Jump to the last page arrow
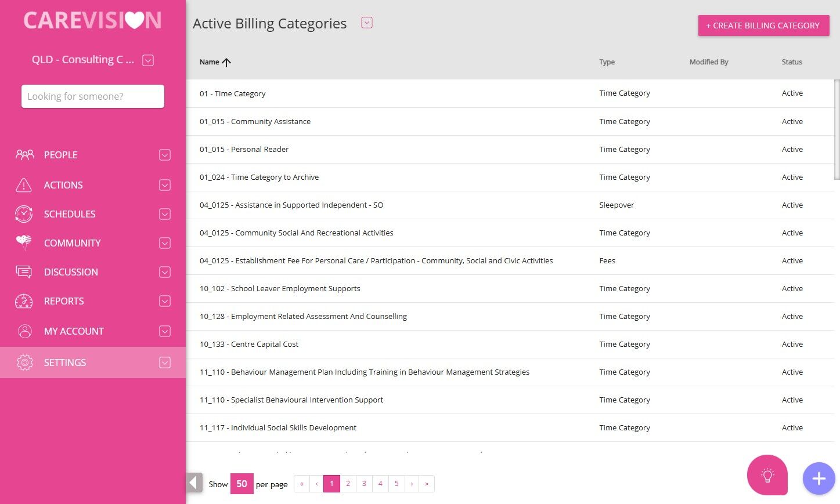Screen dimensions: 840x504 point(427,484)
